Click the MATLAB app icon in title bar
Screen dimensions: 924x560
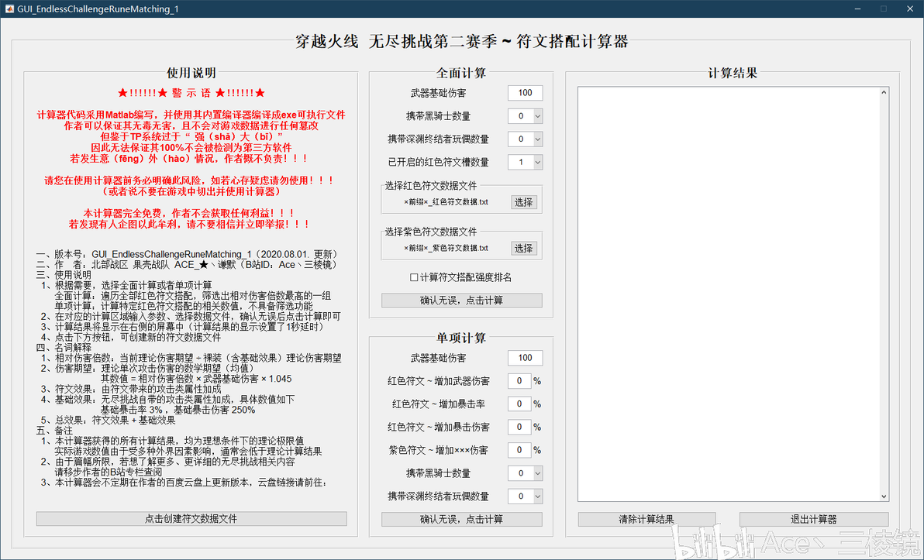point(9,9)
